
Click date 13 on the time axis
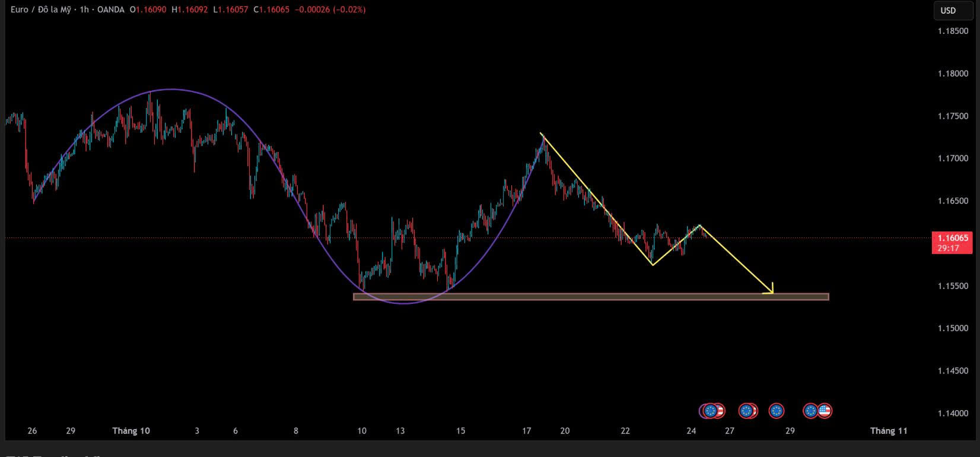400,431
